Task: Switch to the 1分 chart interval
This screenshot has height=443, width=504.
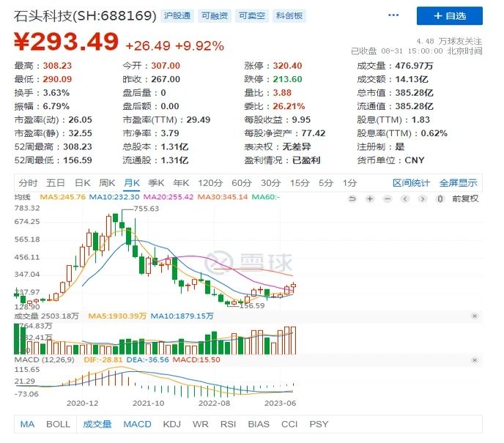Action: pyautogui.click(x=349, y=183)
